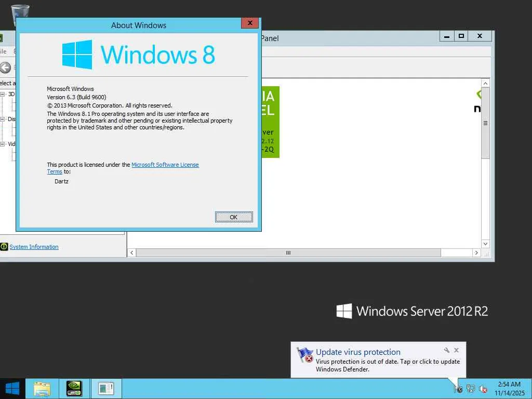Click the NVIDIA Control Panel title bar icon
This screenshot has width=532, height=399.
[x=1, y=37]
